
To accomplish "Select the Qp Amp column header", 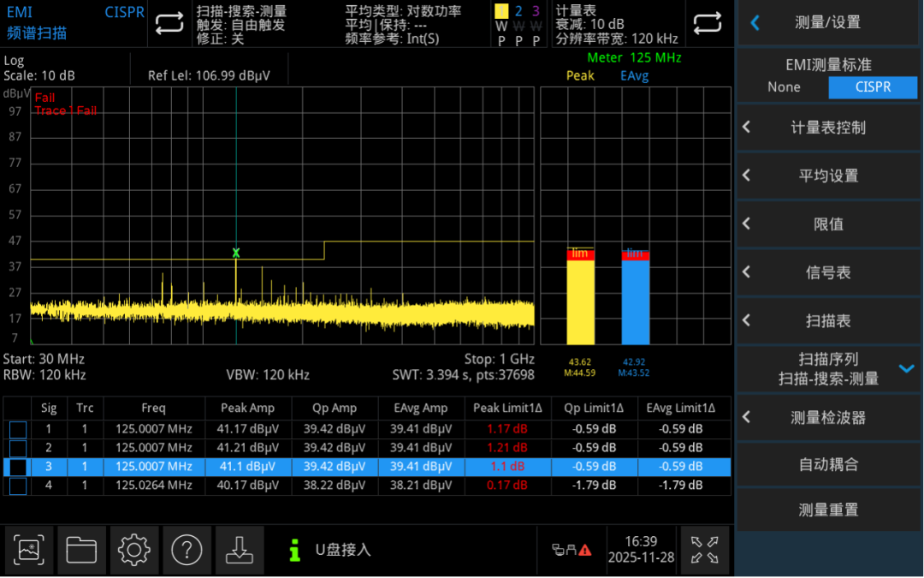I will [335, 408].
